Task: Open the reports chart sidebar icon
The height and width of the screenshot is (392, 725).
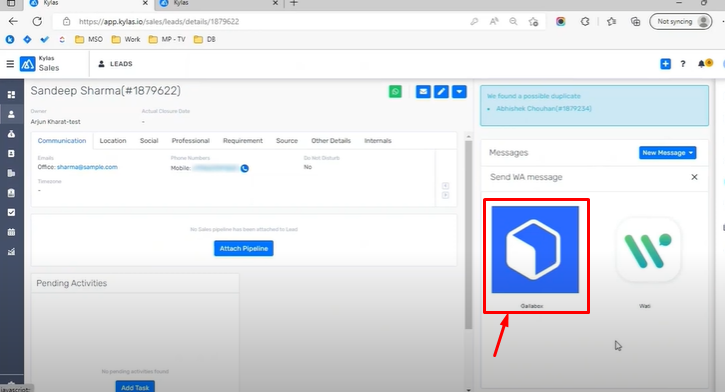Action: coord(12,251)
